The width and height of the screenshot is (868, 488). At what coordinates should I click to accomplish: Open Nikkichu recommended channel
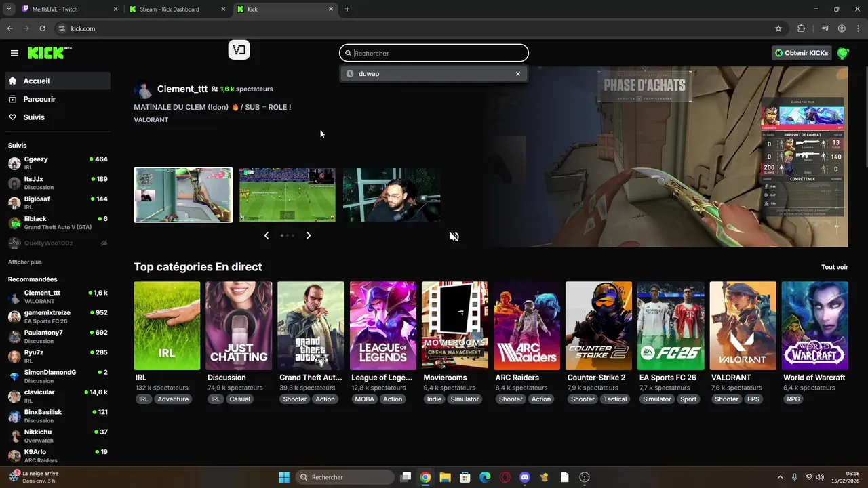[58, 436]
